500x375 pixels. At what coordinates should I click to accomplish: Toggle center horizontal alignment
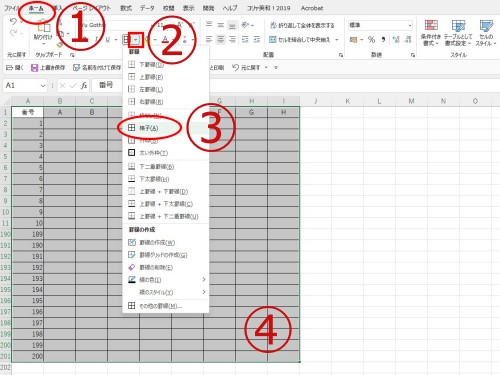221,40
